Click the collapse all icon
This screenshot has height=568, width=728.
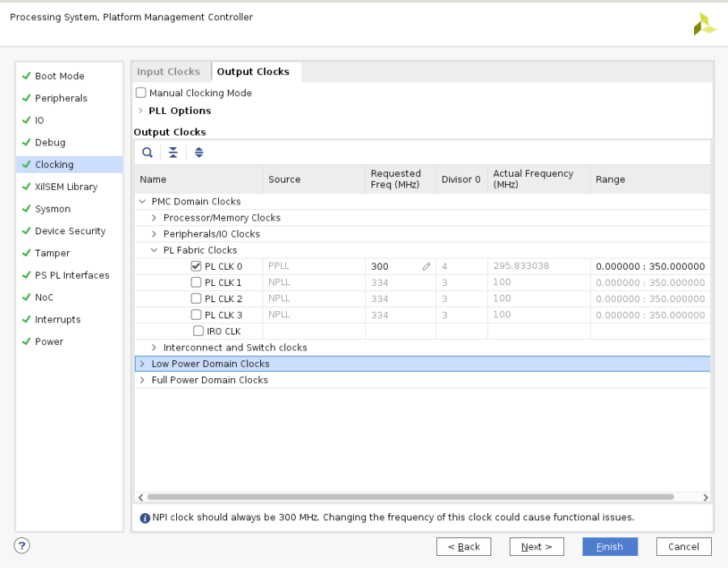[x=173, y=152]
